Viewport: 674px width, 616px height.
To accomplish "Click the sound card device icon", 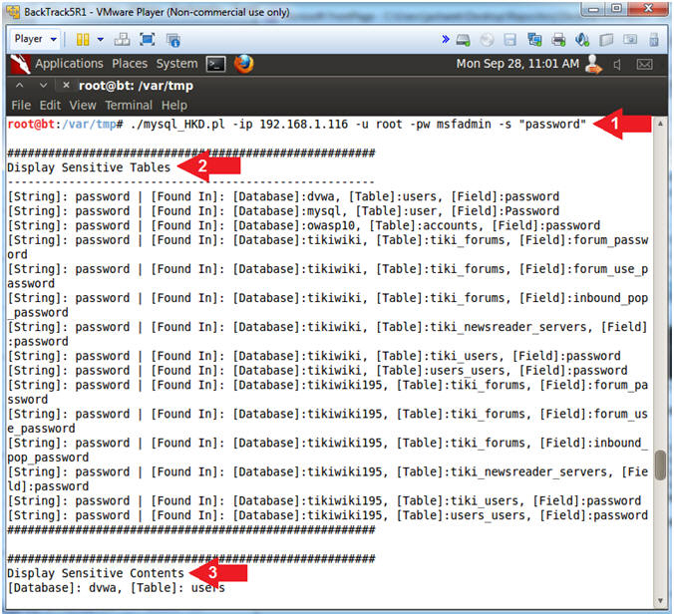I will click(582, 40).
